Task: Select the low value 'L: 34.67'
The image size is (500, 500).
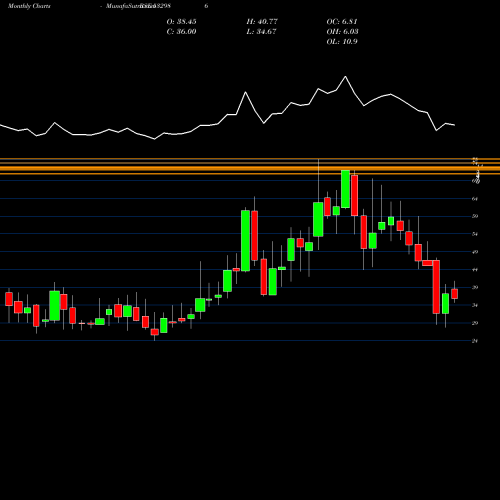Action: coord(261,32)
